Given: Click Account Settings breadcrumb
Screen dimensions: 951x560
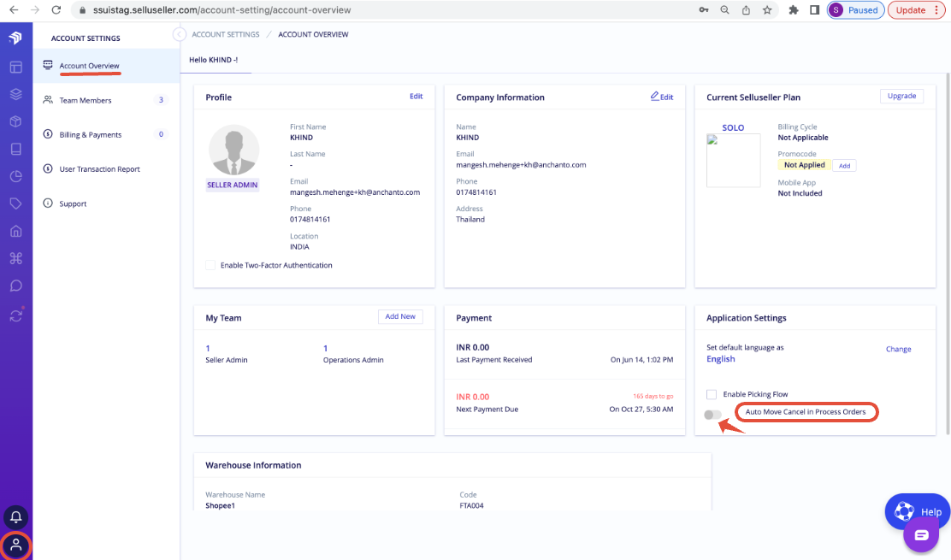Looking at the screenshot, I should pos(226,34).
